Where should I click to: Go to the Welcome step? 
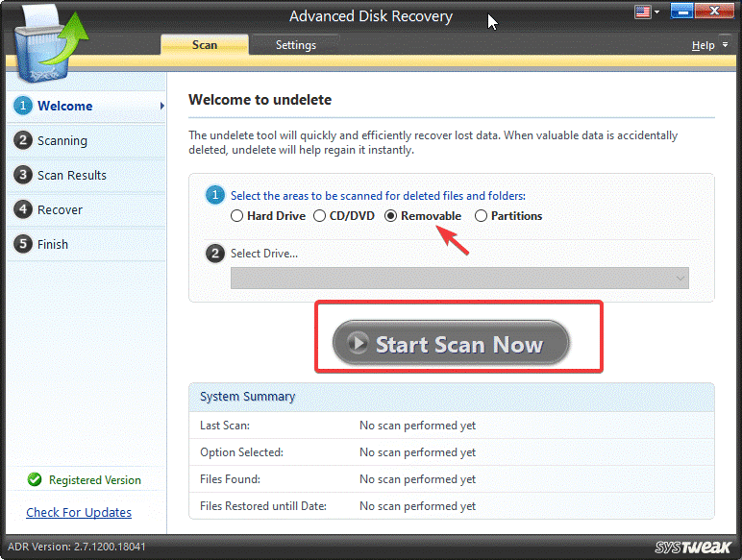(87, 106)
